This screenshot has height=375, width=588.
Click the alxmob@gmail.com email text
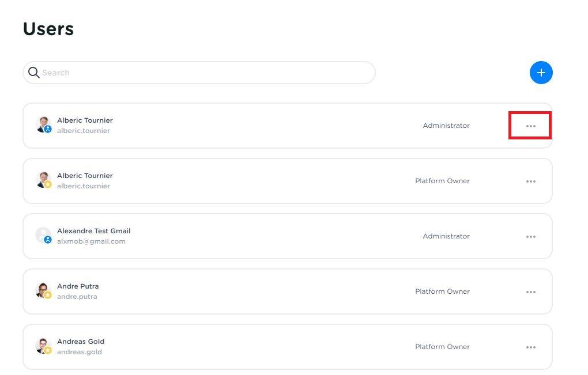[x=91, y=241]
